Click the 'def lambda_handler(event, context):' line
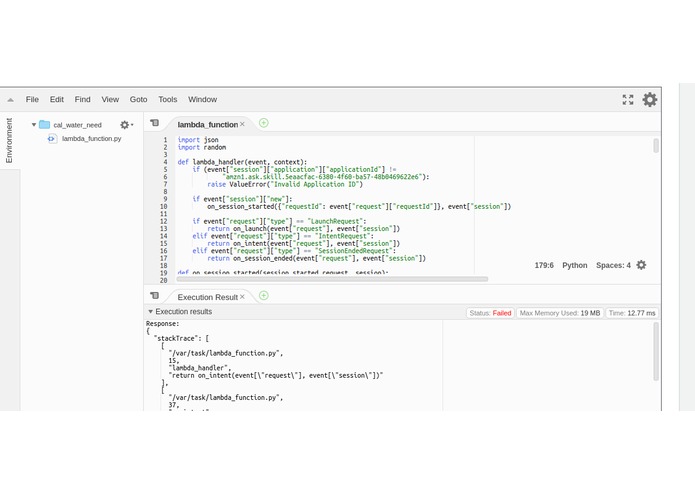The width and height of the screenshot is (695, 494). point(242,162)
